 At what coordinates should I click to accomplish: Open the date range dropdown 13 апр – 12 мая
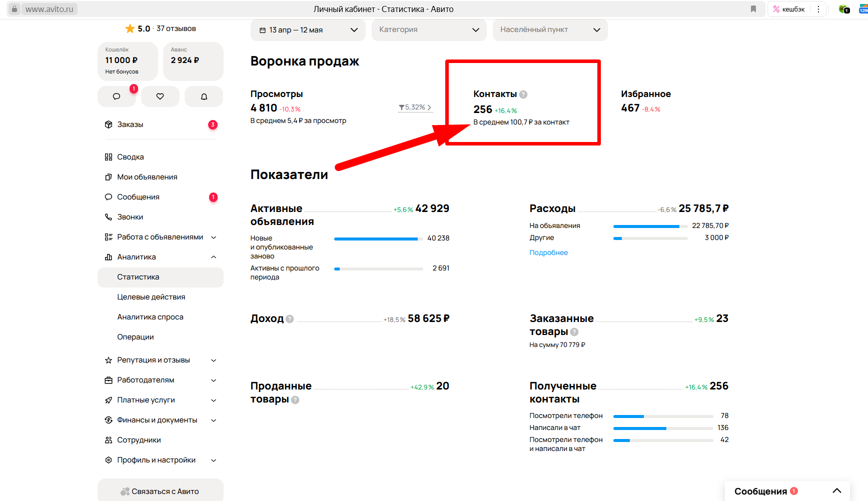point(308,30)
